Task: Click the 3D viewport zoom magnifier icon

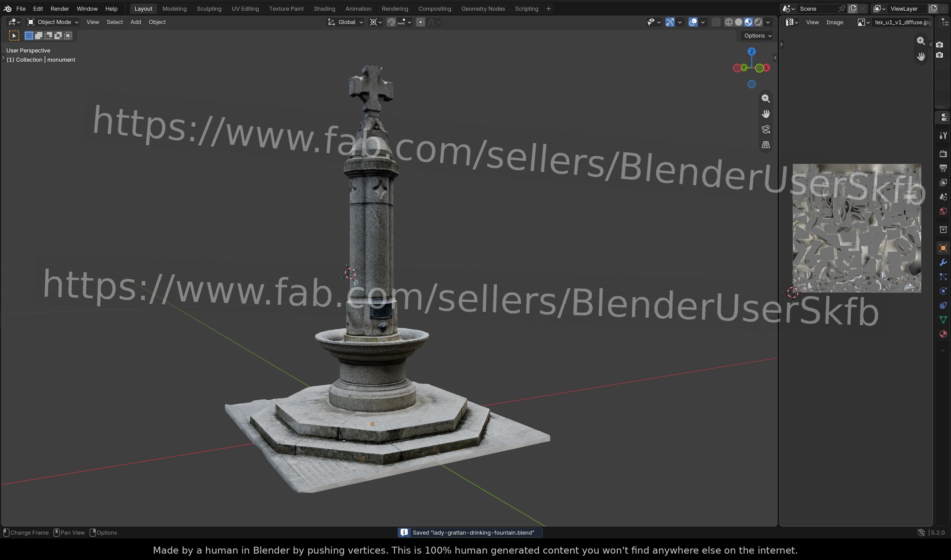Action: pos(766,98)
